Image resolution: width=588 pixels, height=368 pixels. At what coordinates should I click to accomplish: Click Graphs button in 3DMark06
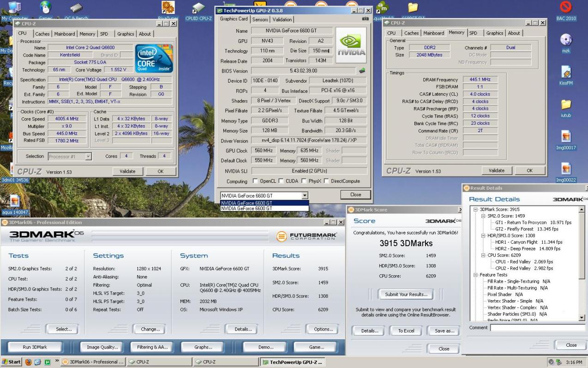(x=203, y=347)
